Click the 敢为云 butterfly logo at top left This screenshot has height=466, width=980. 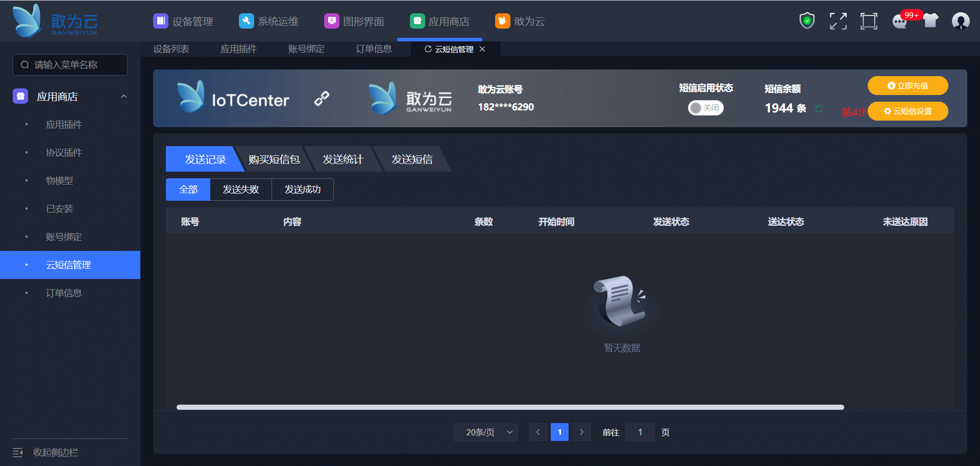(x=55, y=21)
